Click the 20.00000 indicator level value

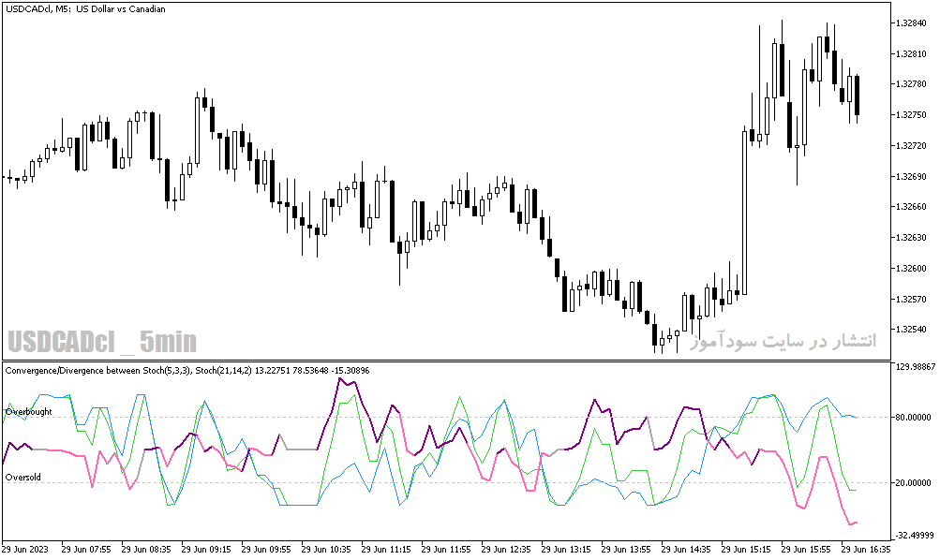click(914, 482)
